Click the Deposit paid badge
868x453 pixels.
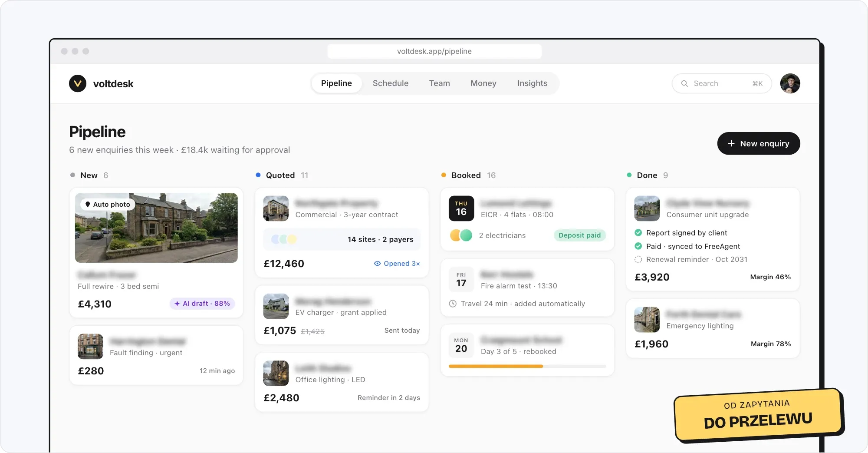579,235
